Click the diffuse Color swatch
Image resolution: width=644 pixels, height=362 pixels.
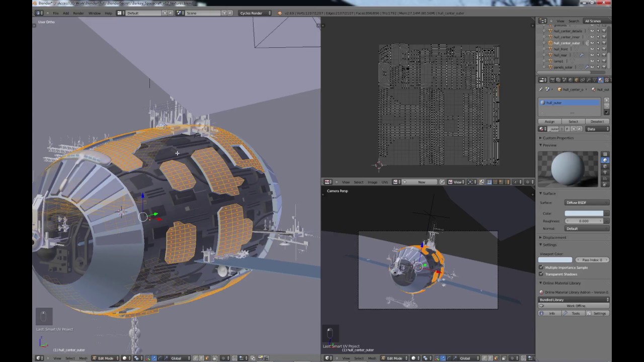584,214
